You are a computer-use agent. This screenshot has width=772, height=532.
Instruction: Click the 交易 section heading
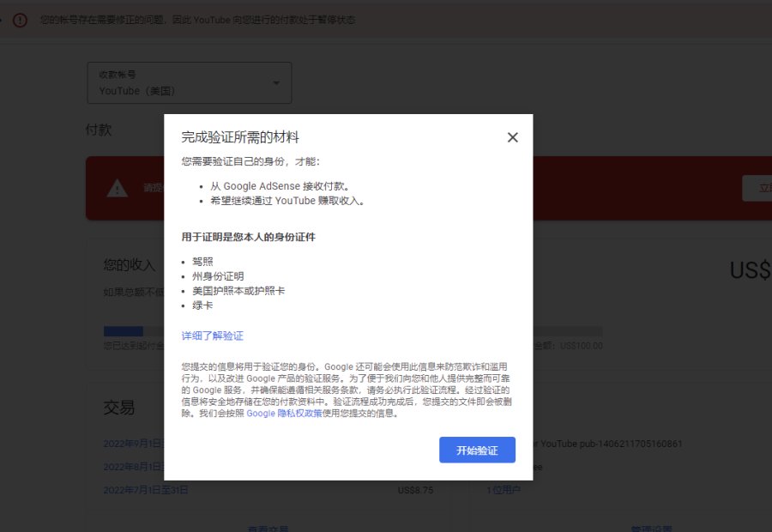[118, 408]
